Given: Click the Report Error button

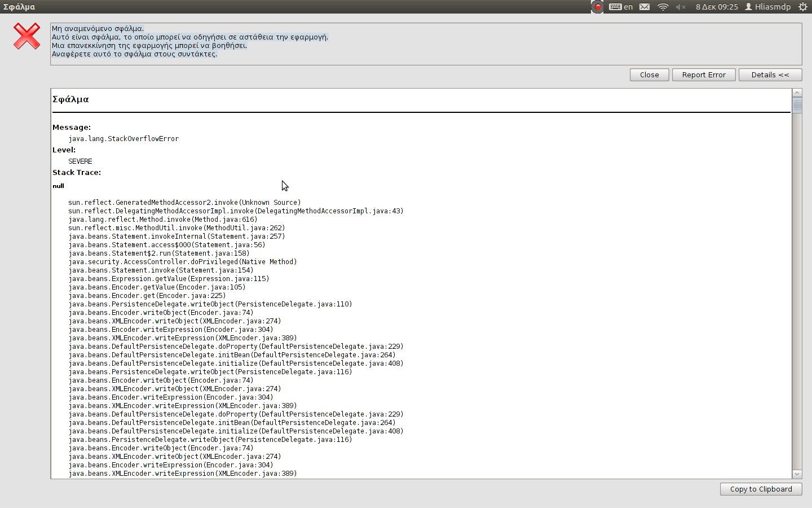Looking at the screenshot, I should [x=703, y=75].
